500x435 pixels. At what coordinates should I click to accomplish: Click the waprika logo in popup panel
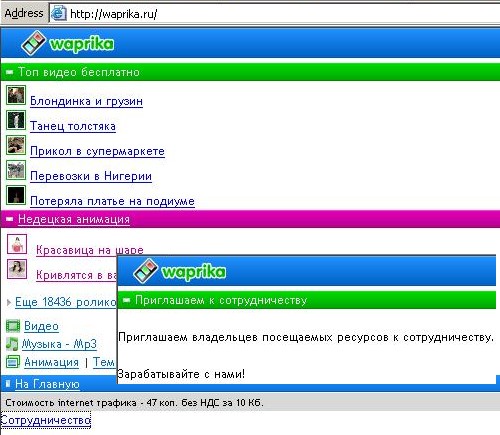coord(180,271)
